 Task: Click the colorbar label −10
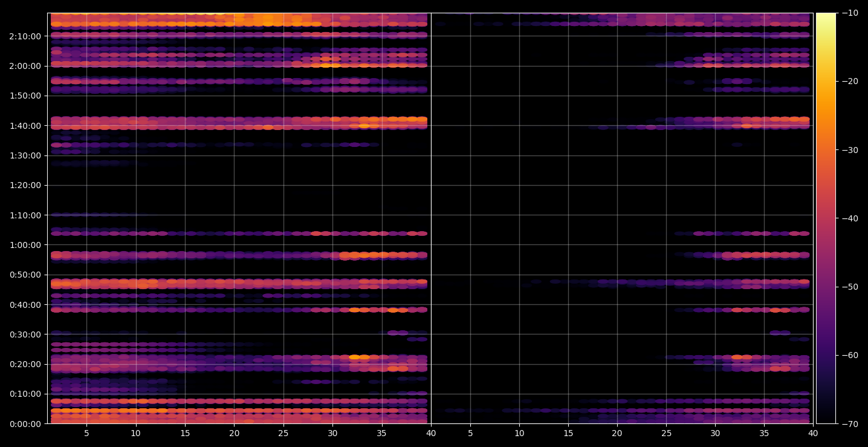850,13
